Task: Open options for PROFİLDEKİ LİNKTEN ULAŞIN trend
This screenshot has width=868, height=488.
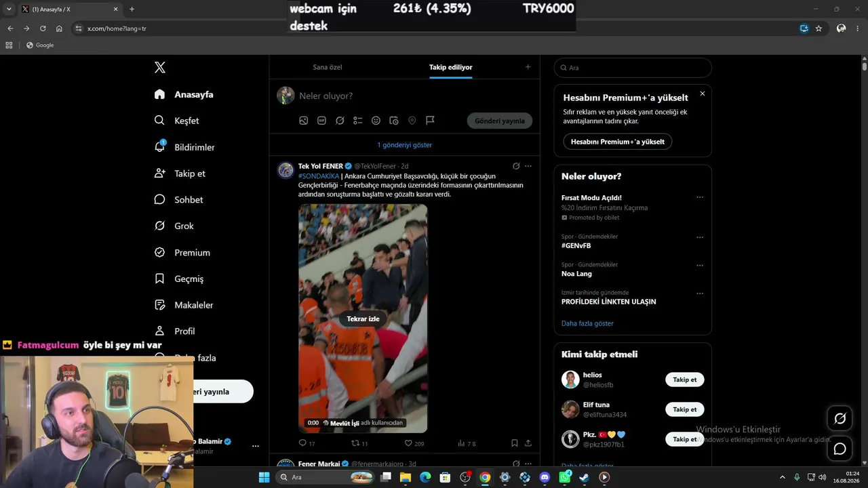Action: tap(700, 293)
